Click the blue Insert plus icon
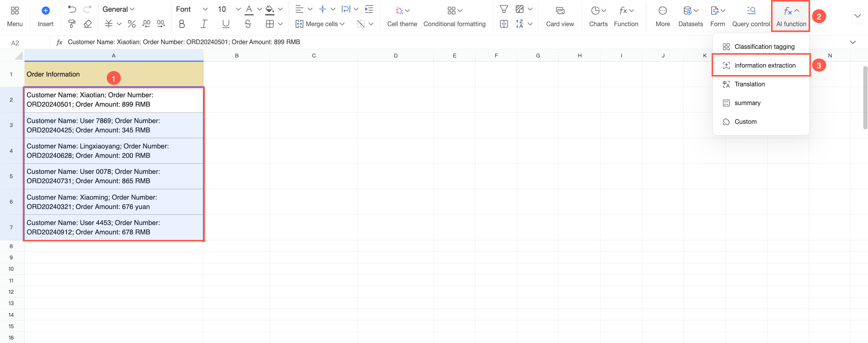 click(45, 11)
